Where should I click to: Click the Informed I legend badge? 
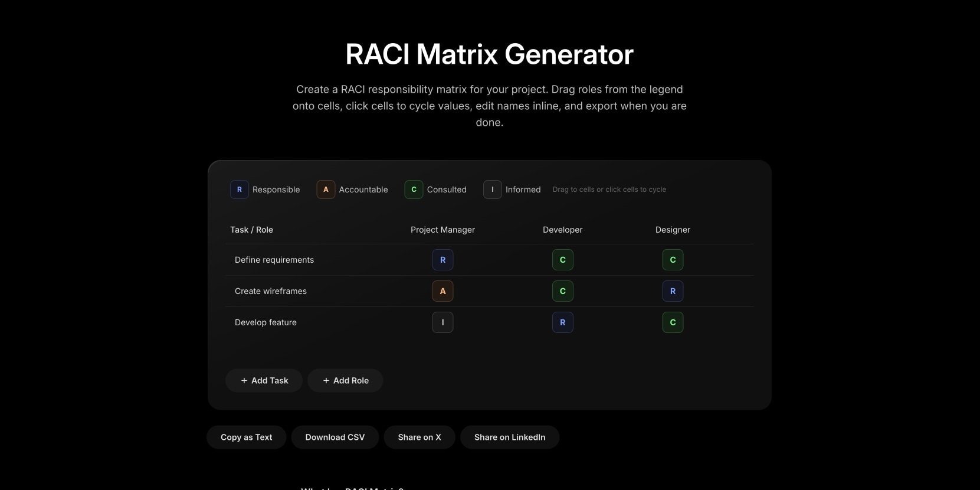[x=493, y=190]
